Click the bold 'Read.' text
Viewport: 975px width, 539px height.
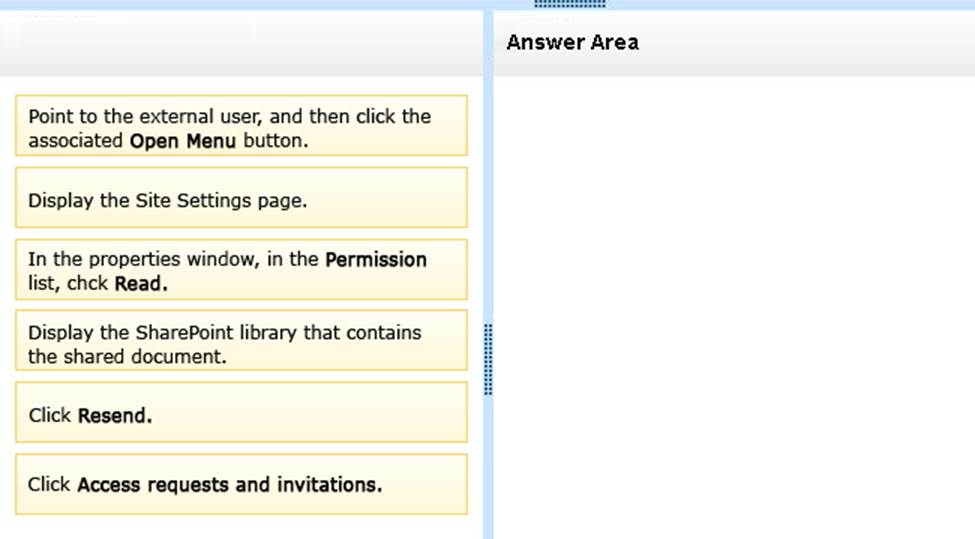141,283
